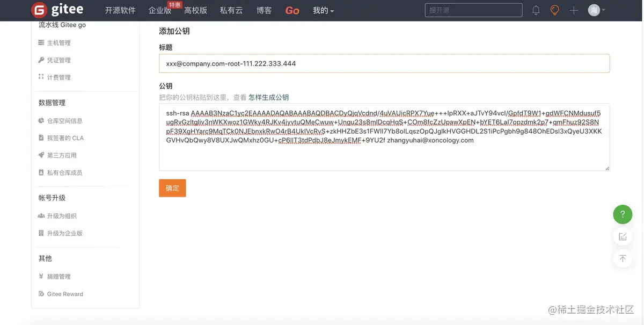Open 流水线 Gitee go section

62,25
